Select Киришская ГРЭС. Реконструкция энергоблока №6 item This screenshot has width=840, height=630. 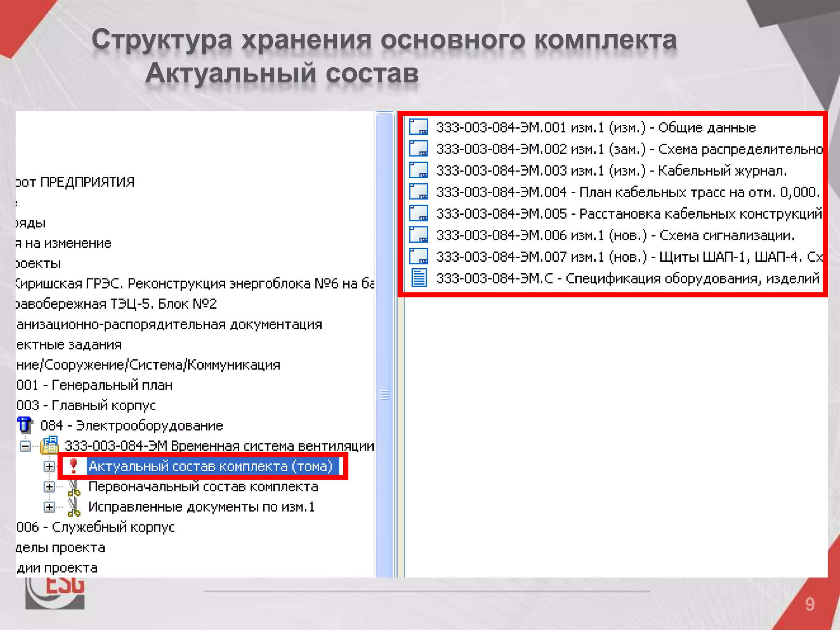(x=195, y=283)
